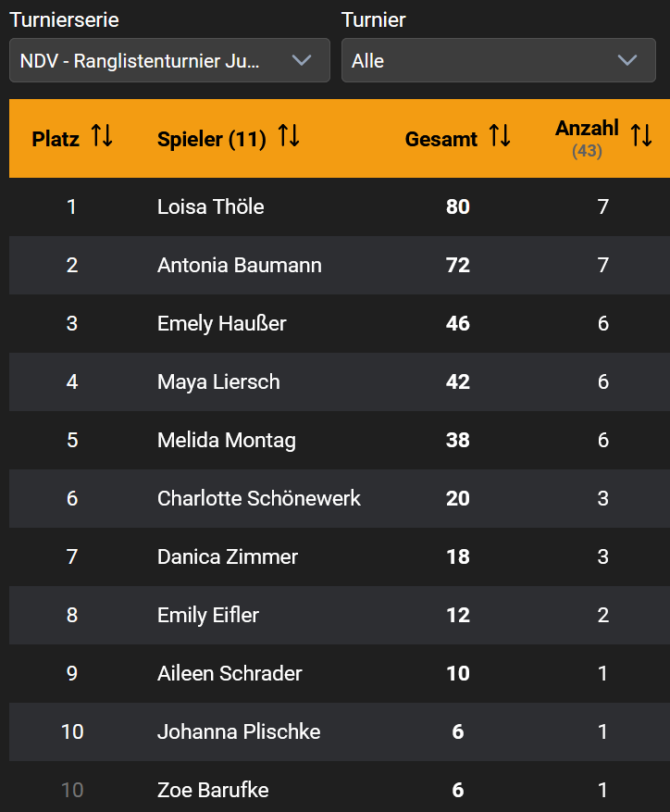The height and width of the screenshot is (812, 670).
Task: Open the Turnierserie dropdown
Action: (x=169, y=61)
